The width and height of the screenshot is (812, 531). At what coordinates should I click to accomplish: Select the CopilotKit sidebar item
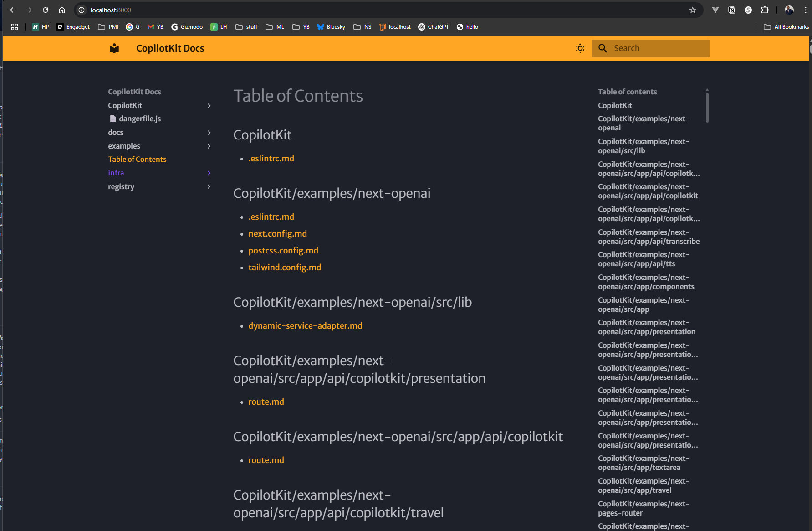pyautogui.click(x=125, y=105)
